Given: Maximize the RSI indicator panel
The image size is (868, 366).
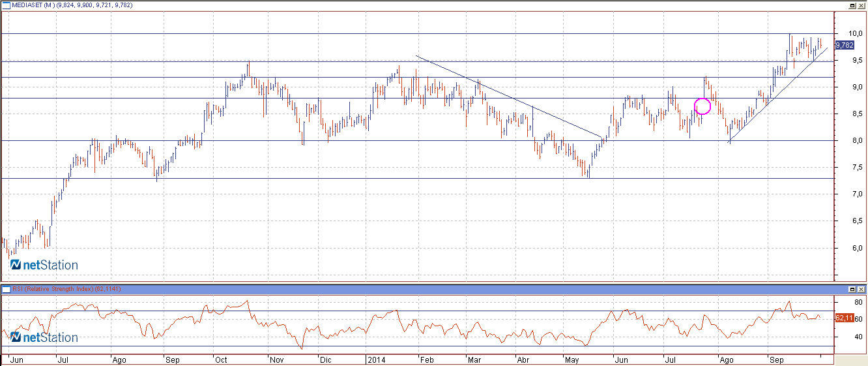Looking at the screenshot, I should point(852,289).
